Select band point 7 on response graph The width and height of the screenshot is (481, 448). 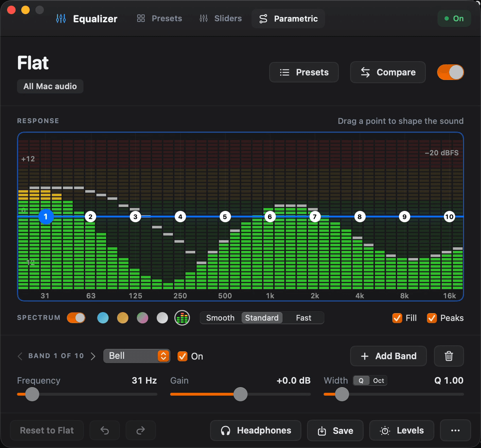pos(315,217)
